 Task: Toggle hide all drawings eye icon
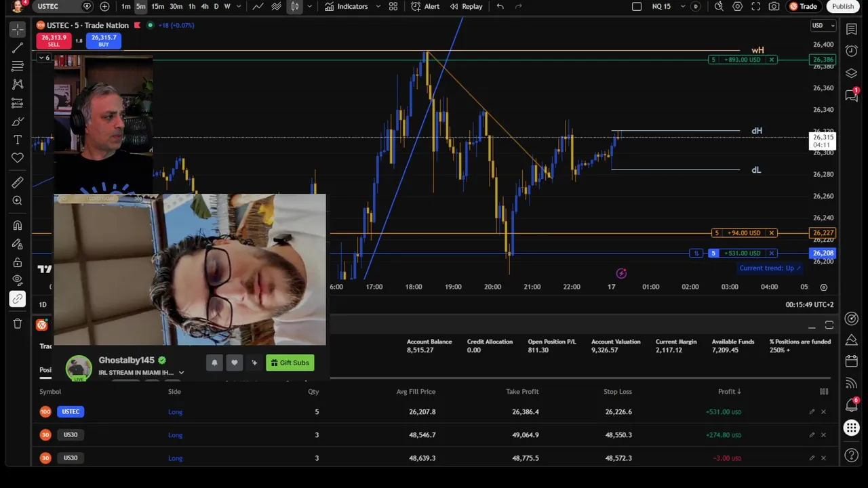click(x=18, y=281)
